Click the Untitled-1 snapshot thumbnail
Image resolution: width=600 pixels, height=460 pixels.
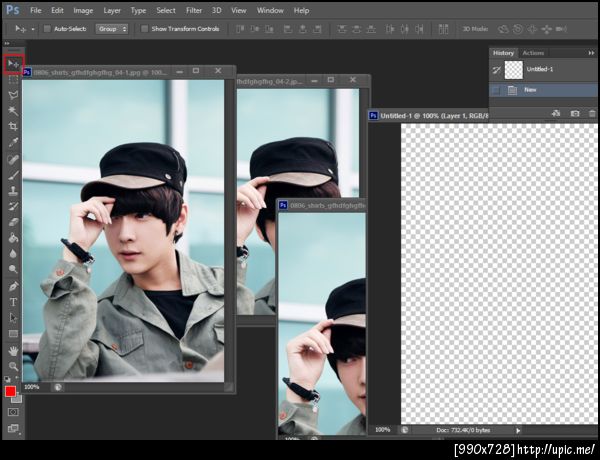(x=514, y=70)
